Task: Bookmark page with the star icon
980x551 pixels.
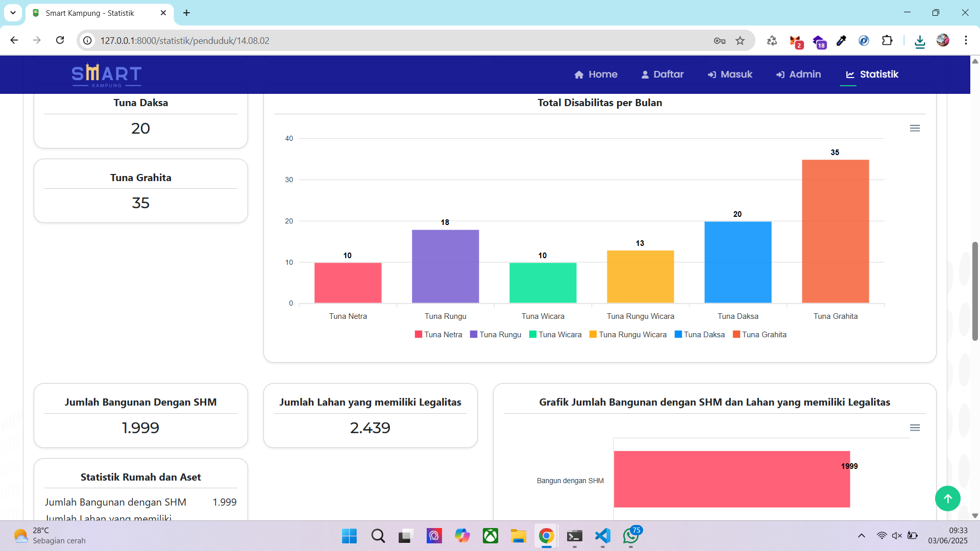Action: [x=740, y=41]
